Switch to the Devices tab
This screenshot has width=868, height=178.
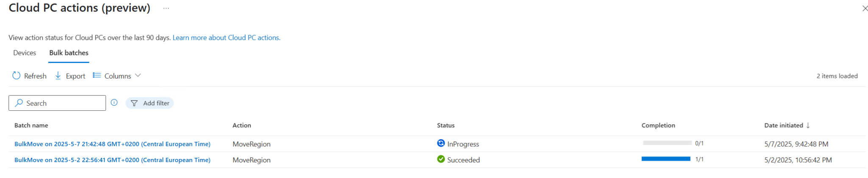tap(25, 53)
